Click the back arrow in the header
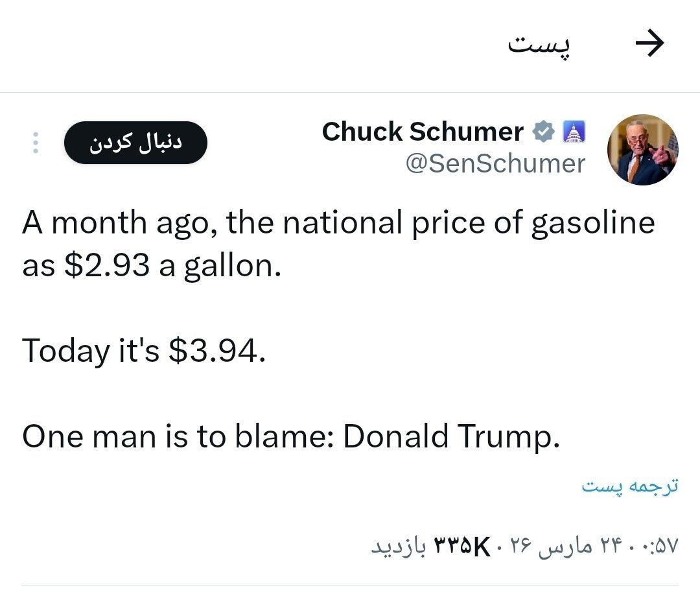 pos(649,44)
